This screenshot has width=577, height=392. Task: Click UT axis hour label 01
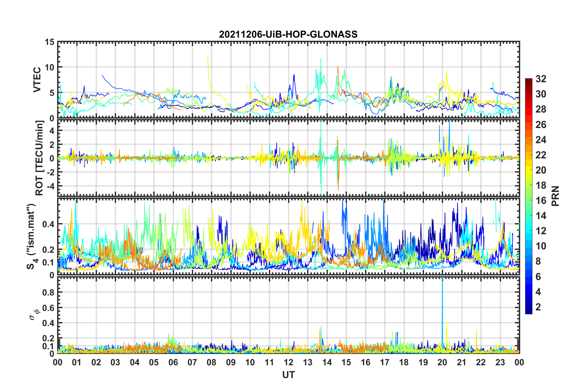77,363
